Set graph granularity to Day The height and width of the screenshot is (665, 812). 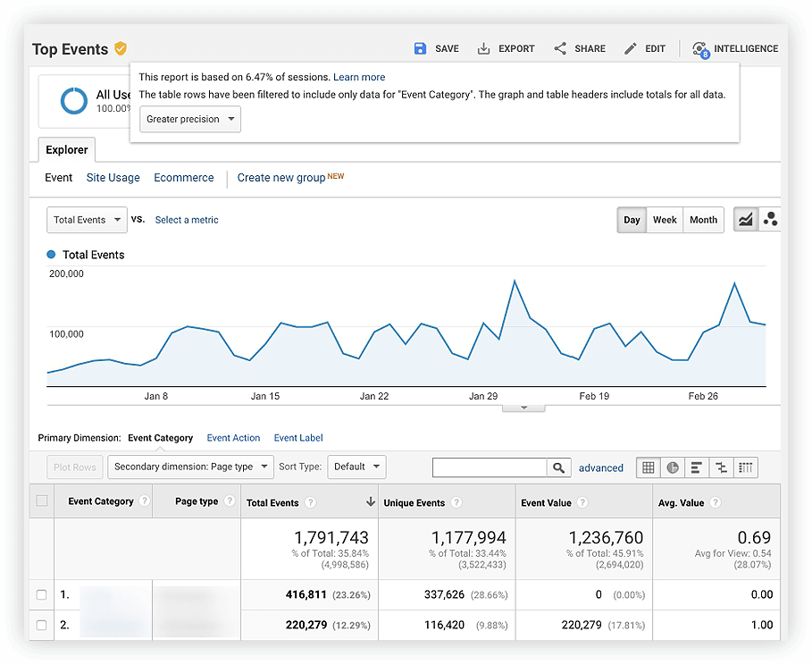(x=632, y=220)
